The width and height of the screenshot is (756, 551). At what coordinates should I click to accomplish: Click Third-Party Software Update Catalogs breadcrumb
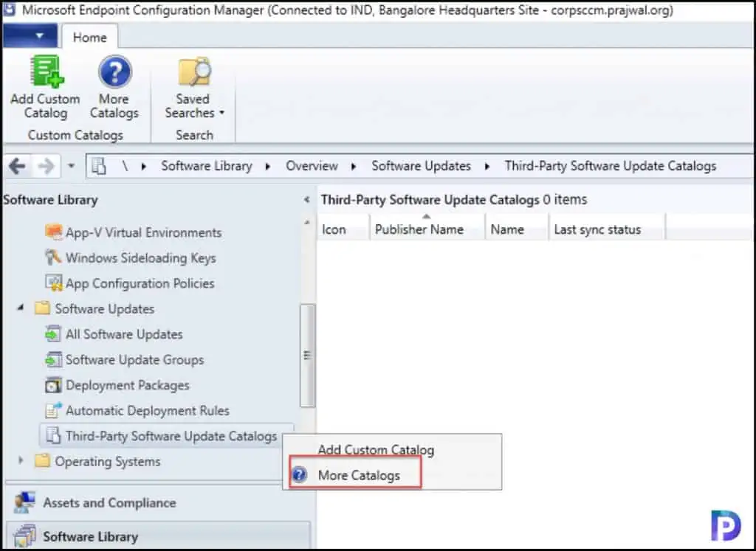click(x=611, y=166)
